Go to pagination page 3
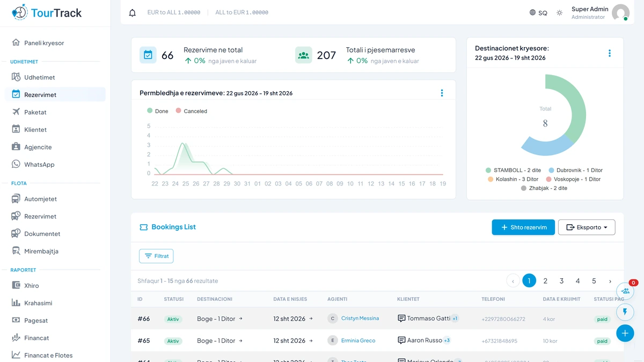The image size is (644, 362). [561, 281]
